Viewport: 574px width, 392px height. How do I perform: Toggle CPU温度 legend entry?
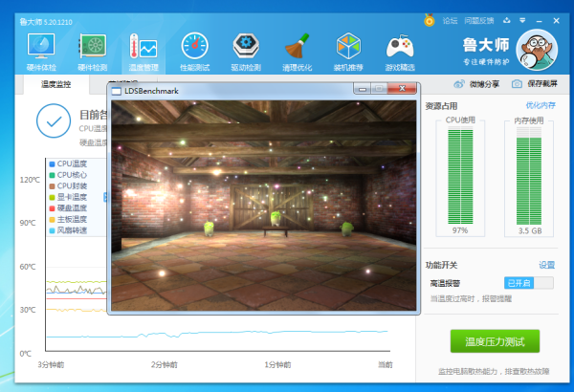(x=68, y=163)
